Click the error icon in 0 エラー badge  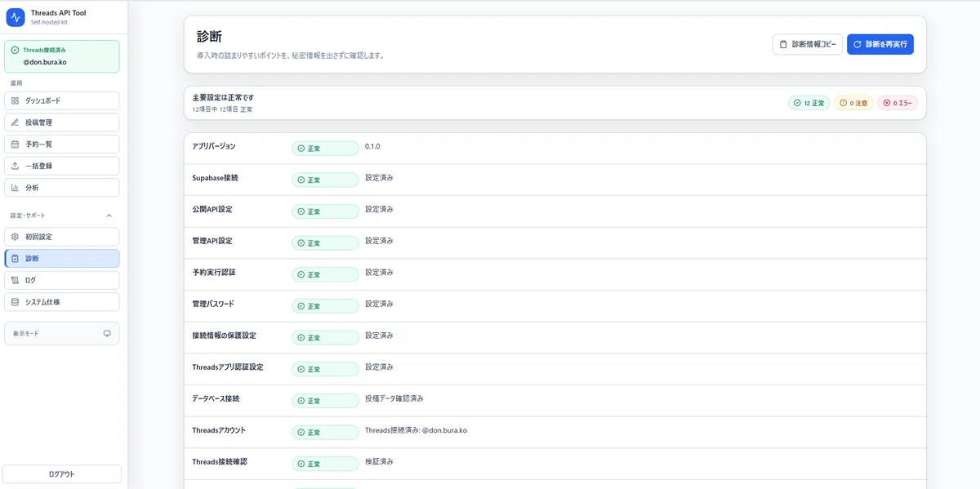(887, 104)
